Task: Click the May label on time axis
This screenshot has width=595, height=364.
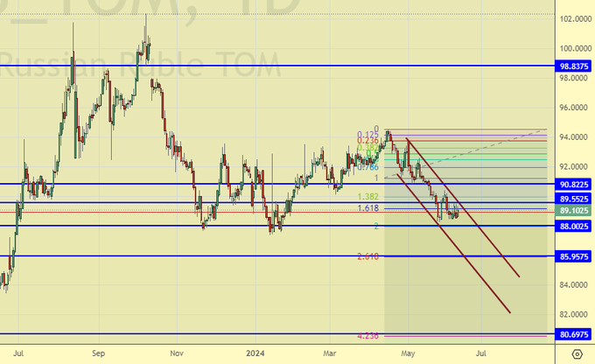Action: pyautogui.click(x=408, y=353)
